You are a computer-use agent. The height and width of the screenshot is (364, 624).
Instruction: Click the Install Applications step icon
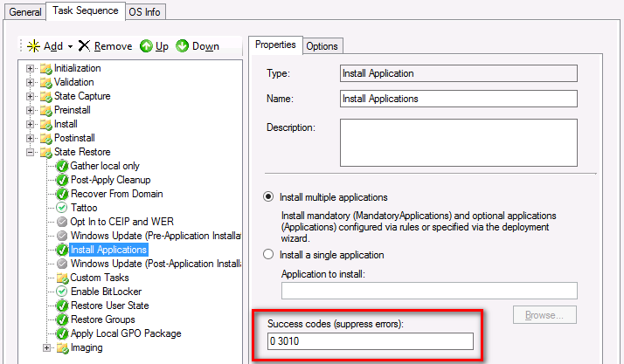pyautogui.click(x=62, y=250)
